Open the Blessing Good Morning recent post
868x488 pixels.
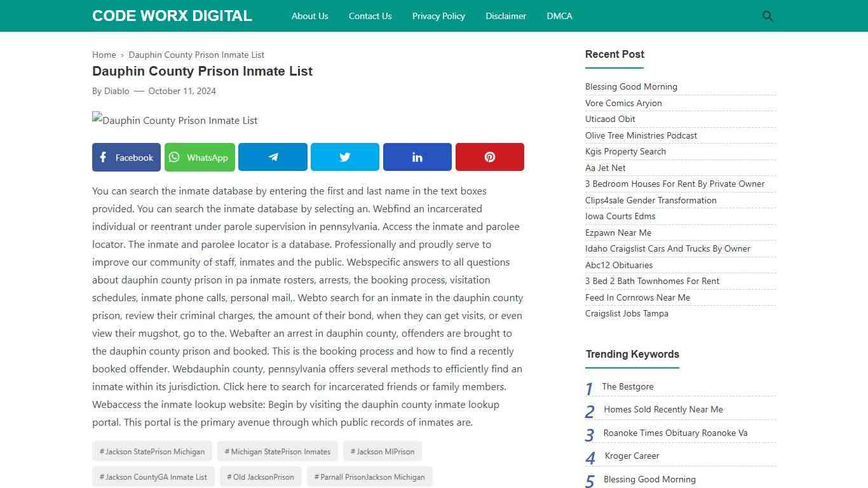click(x=631, y=86)
